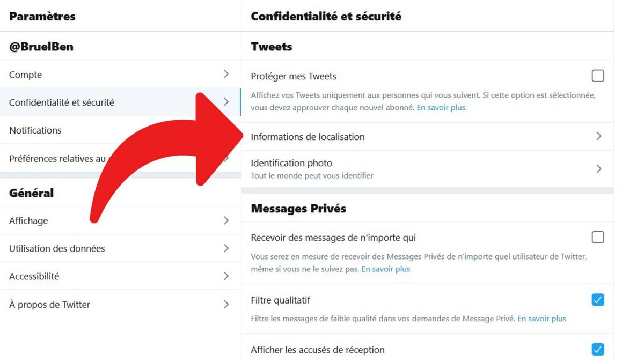The width and height of the screenshot is (644, 362).
Task: Click the Accessibilité row chevron
Action: [226, 276]
